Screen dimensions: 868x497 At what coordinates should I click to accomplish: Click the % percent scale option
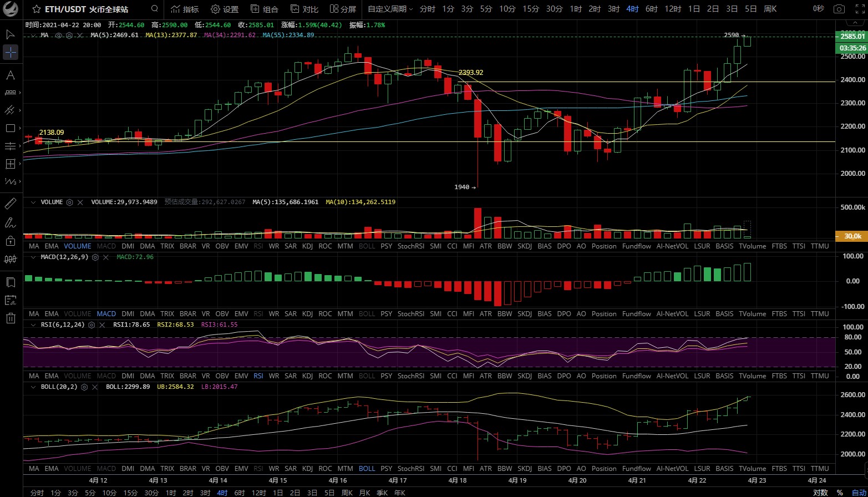point(840,493)
